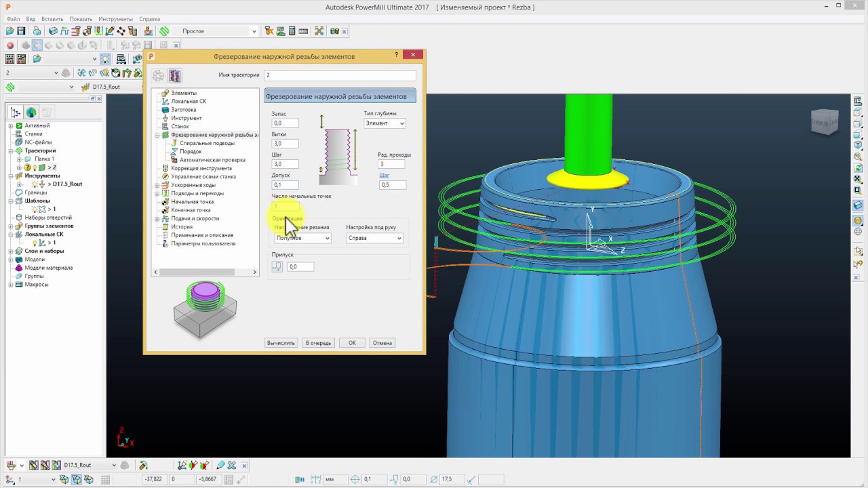This screenshot has height=488, width=868.
Task: Open the Настройка под руку dropdown
Action: pyautogui.click(x=374, y=238)
